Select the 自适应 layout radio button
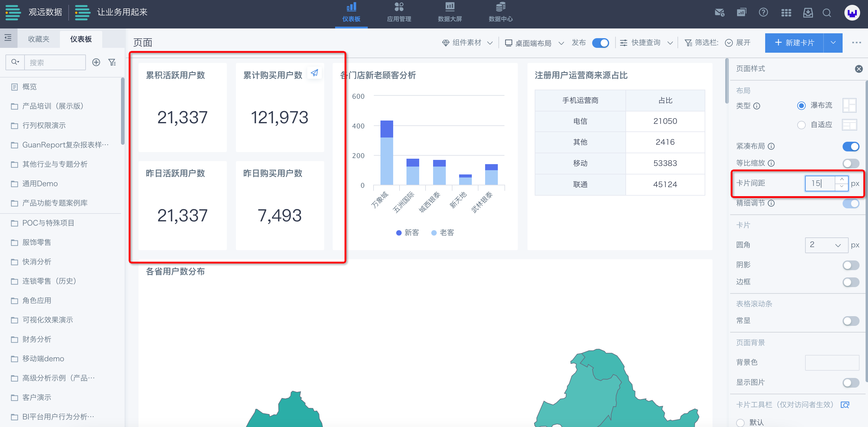Image resolution: width=868 pixels, height=427 pixels. click(x=801, y=125)
